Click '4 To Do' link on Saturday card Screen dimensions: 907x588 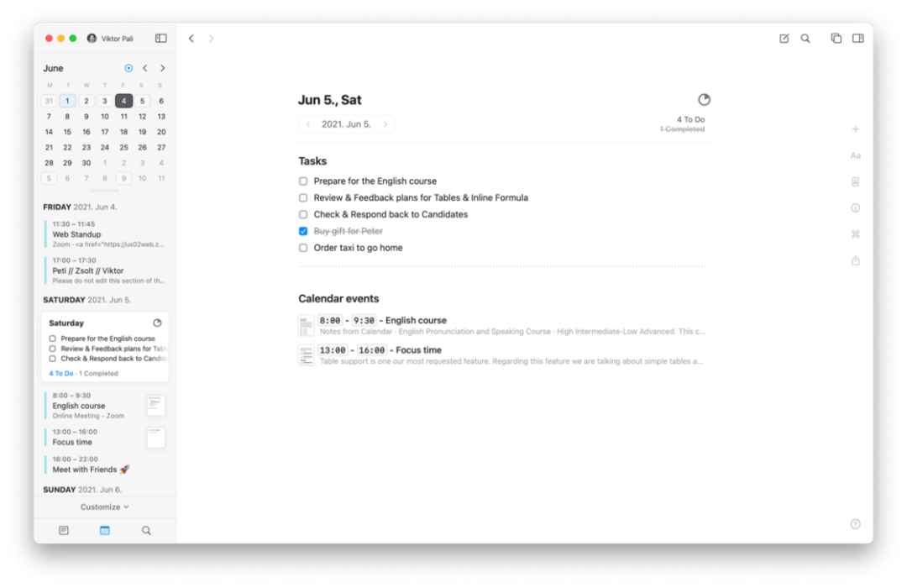(x=61, y=373)
